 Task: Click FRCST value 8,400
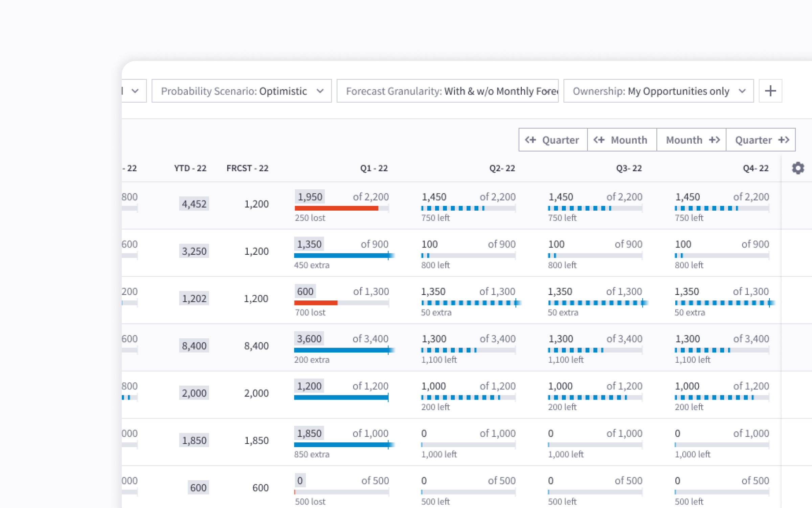(x=256, y=346)
